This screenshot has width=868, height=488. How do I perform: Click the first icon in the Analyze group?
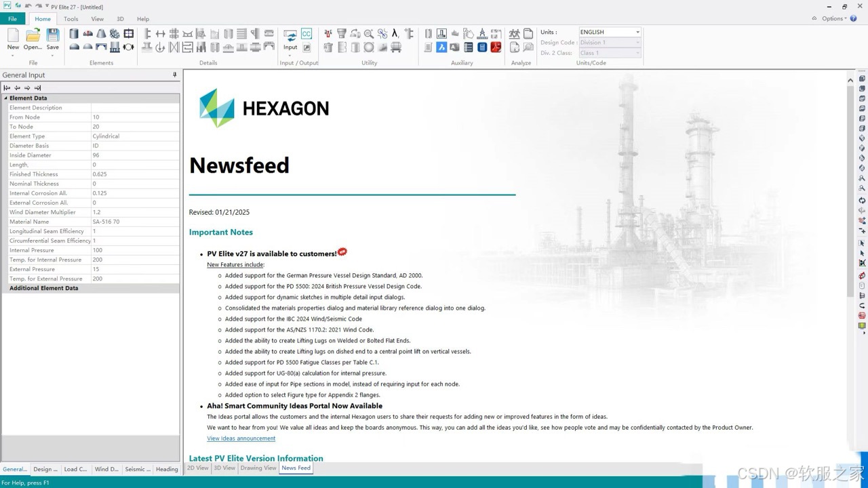coord(515,34)
